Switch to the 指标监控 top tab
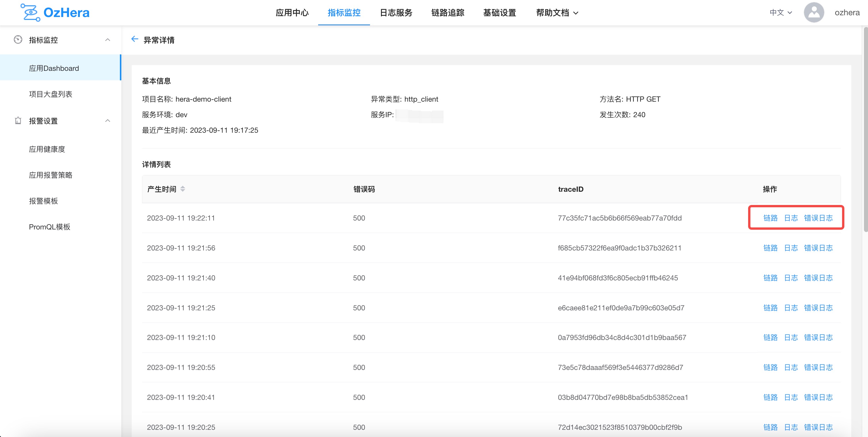 tap(344, 13)
